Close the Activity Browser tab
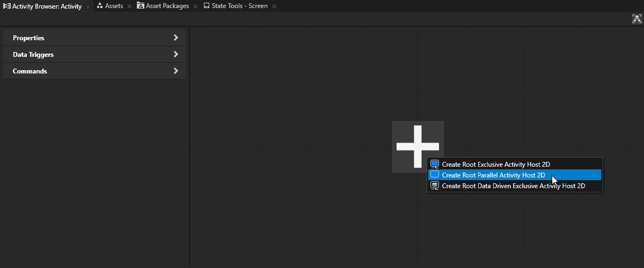This screenshot has width=644, height=268. tap(88, 7)
